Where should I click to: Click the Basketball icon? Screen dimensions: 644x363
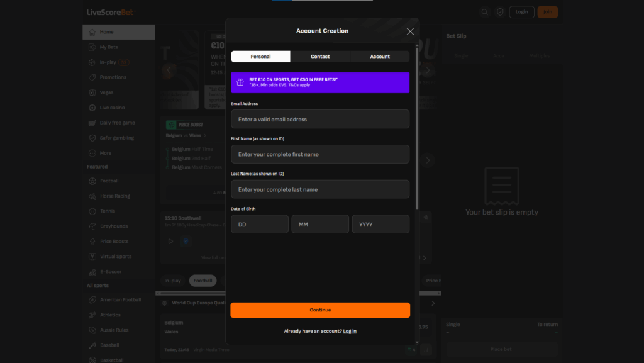[x=92, y=360]
